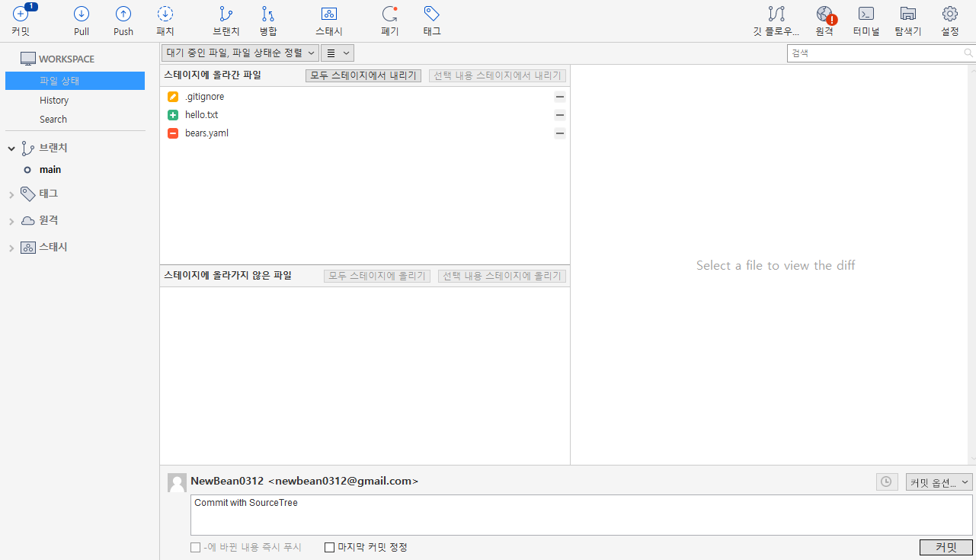The image size is (976, 560).
Task: Click the commit message text box
Action: (x=581, y=515)
